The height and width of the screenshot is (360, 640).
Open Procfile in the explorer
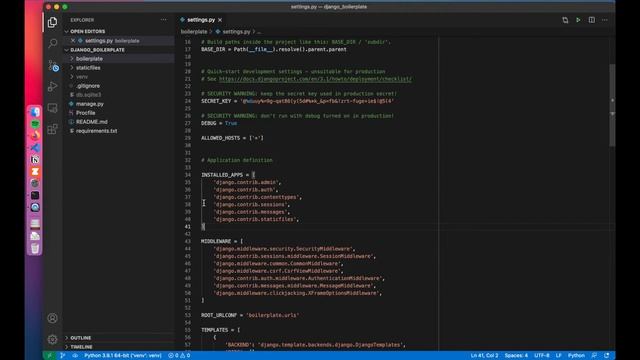85,113
